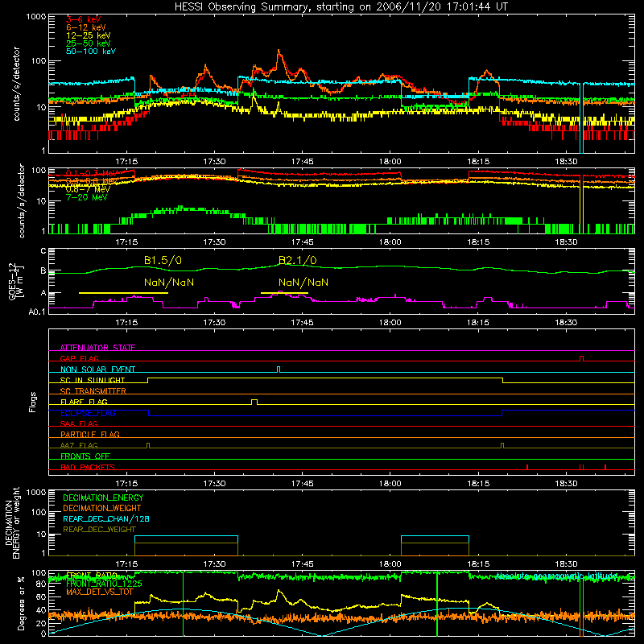The image size is (644, 644).
Task: Select the 12-25 keV legend label
Action: (89, 35)
